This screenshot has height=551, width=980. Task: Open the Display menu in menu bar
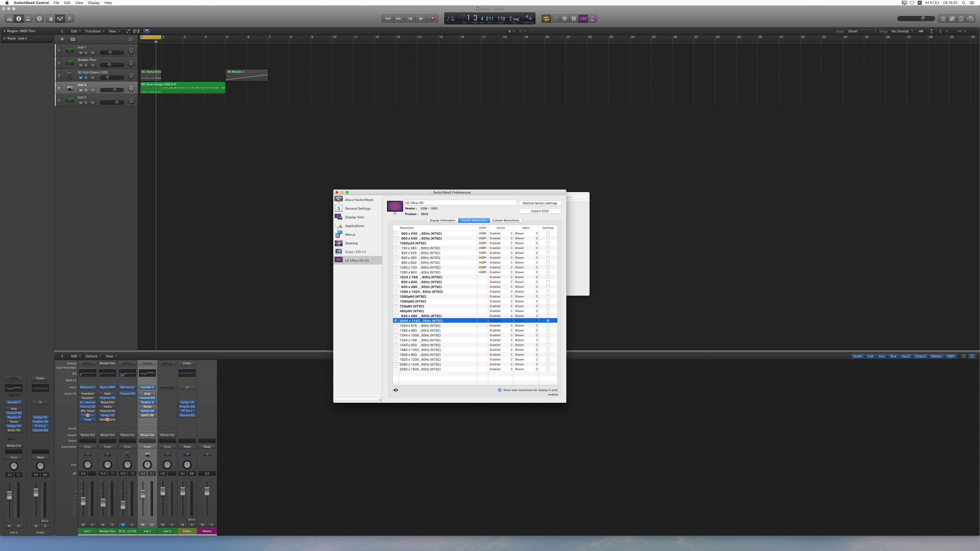tap(94, 3)
